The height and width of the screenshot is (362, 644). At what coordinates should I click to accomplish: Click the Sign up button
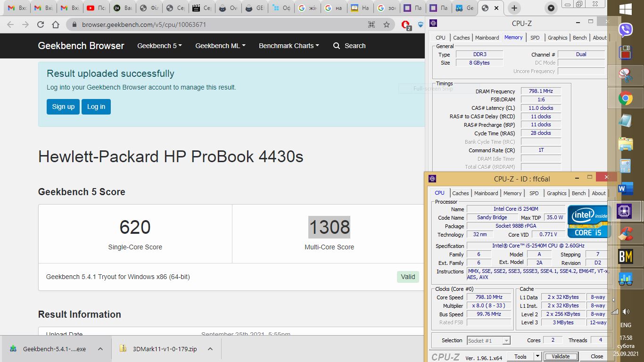[63, 107]
